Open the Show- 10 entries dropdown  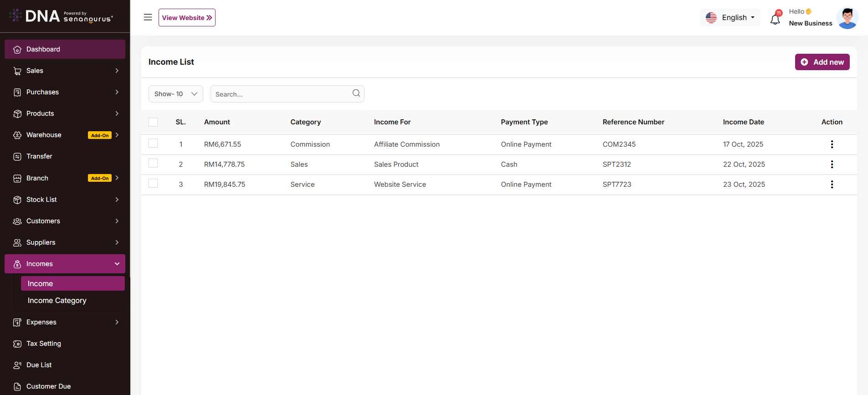click(175, 94)
